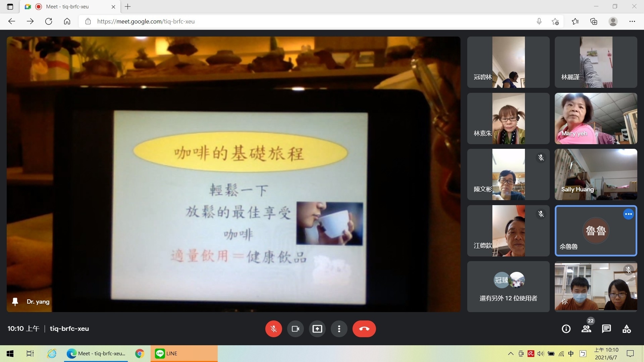Open options on 余魯魯 tile

click(x=629, y=214)
